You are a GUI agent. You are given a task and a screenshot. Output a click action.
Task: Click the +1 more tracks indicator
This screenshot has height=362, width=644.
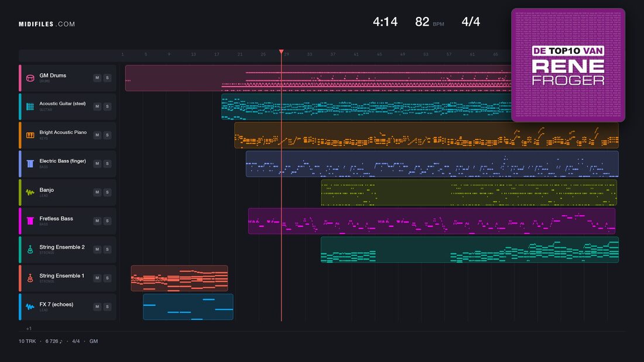pyautogui.click(x=29, y=328)
